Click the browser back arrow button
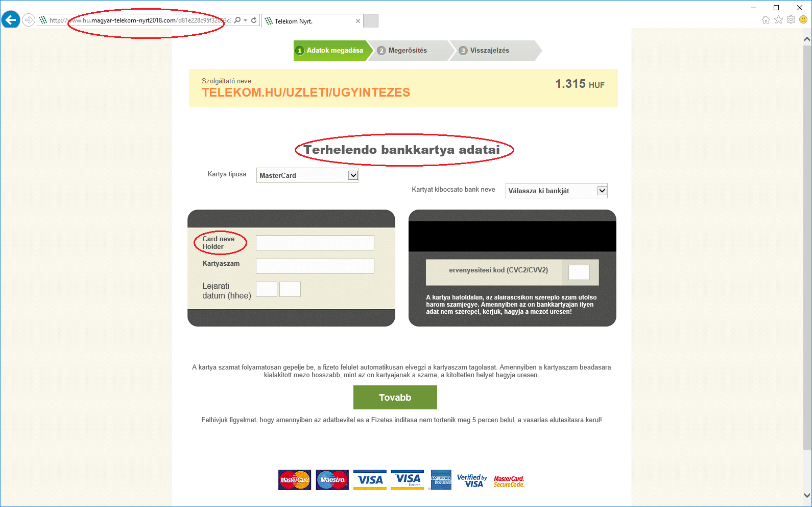The height and width of the screenshot is (507, 812). pyautogui.click(x=10, y=20)
